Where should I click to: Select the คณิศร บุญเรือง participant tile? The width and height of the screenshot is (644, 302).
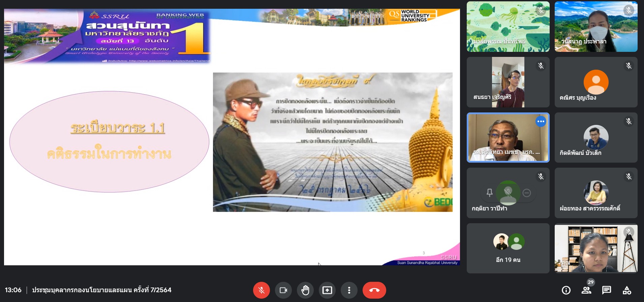pos(596,82)
